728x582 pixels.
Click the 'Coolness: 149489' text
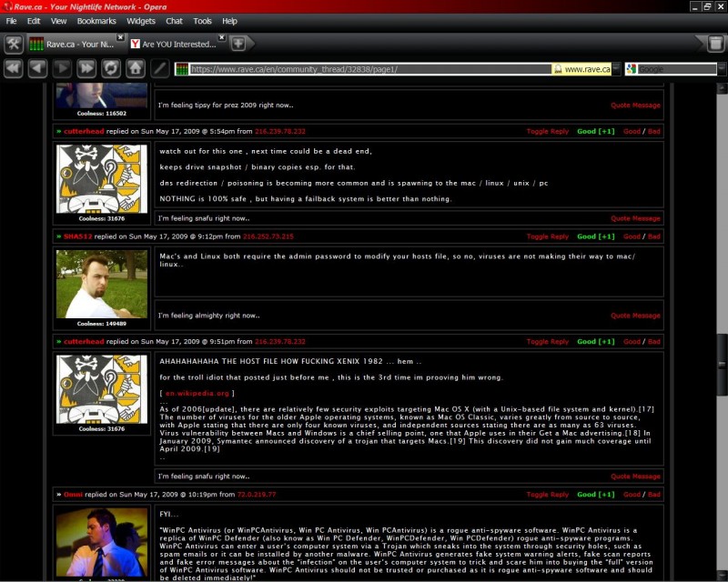[x=102, y=324]
